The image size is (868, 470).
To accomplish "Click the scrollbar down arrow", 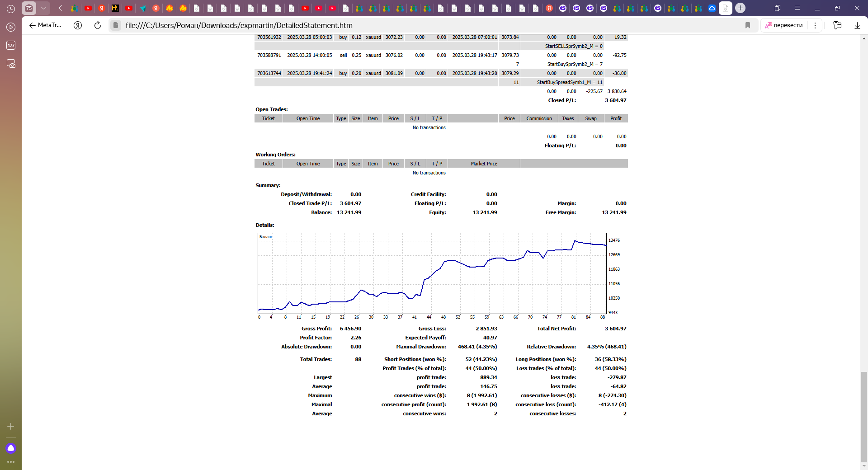I will click(864, 466).
